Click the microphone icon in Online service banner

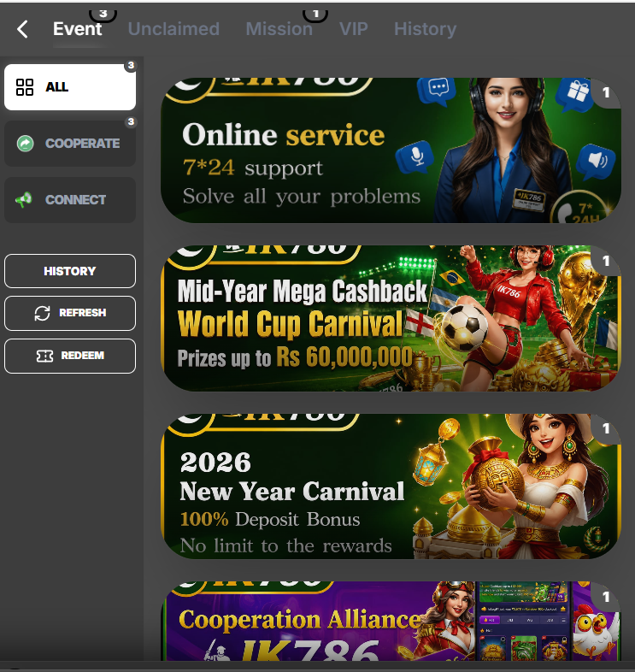point(415,156)
